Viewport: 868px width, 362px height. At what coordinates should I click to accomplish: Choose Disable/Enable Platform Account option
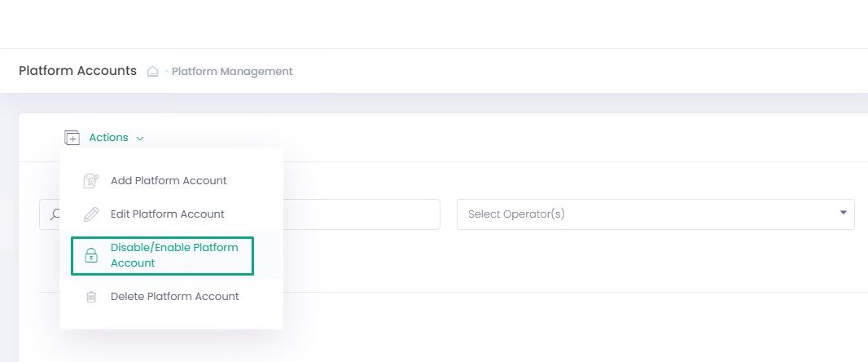coord(174,255)
